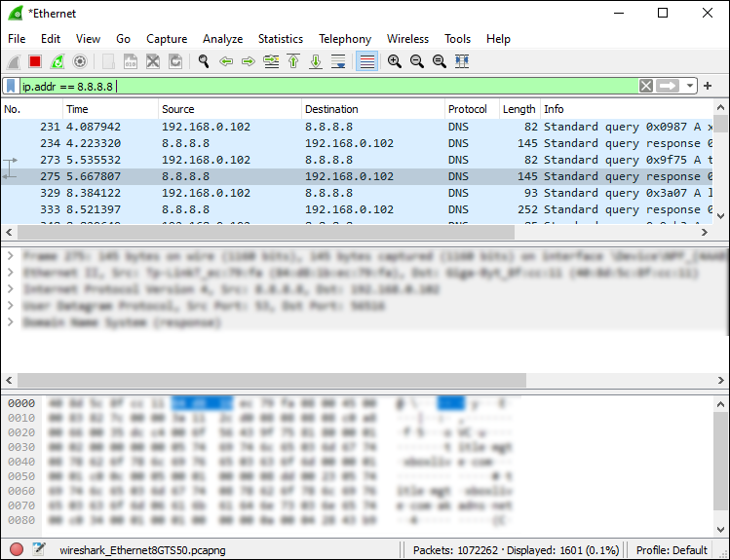Open the Wireless menu
This screenshot has width=730, height=560.
click(407, 39)
